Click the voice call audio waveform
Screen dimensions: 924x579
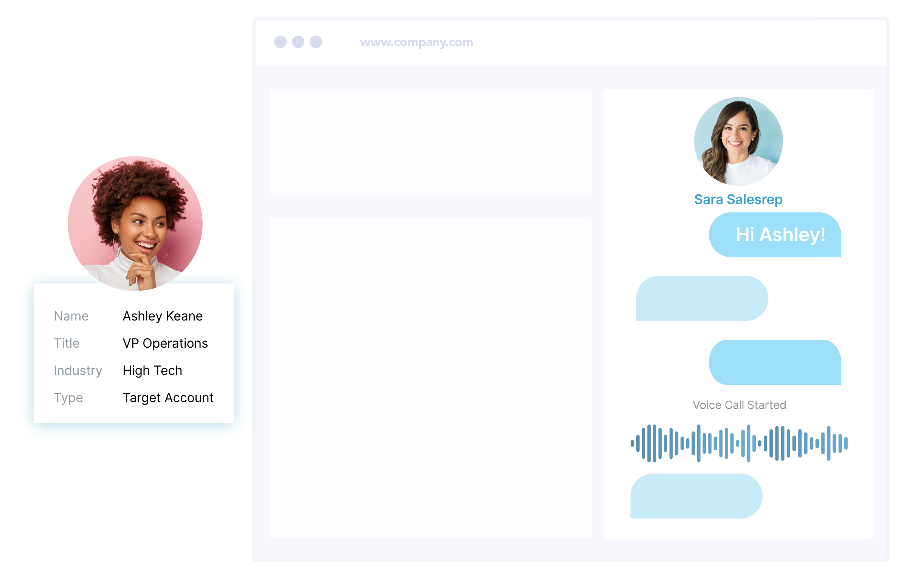(739, 443)
